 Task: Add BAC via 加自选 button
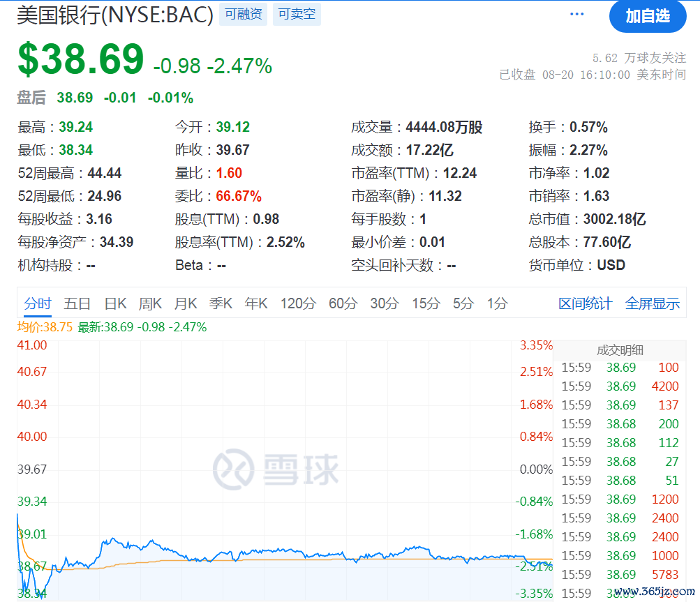tap(648, 17)
